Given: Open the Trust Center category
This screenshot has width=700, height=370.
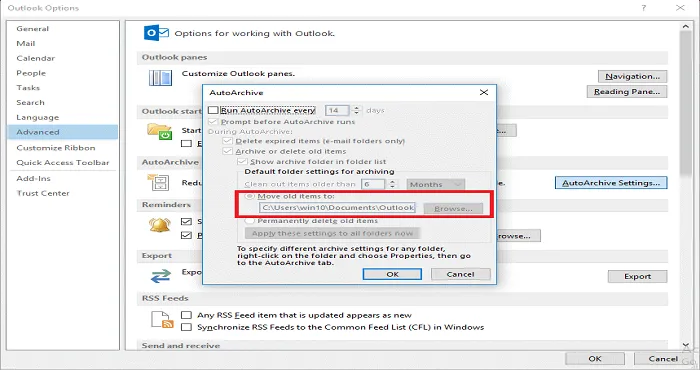Looking at the screenshot, I should [x=43, y=193].
